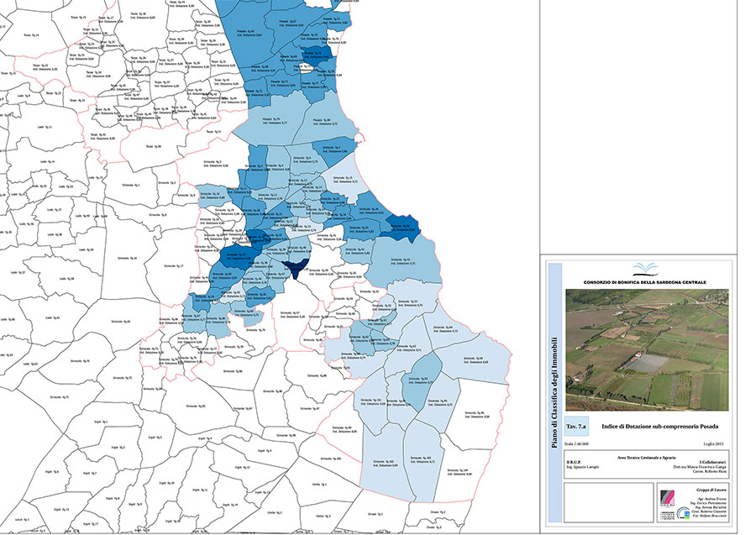Select the 'Siniscola fg.17' parcel label
The width and height of the screenshot is (756, 535).
coord(174,265)
